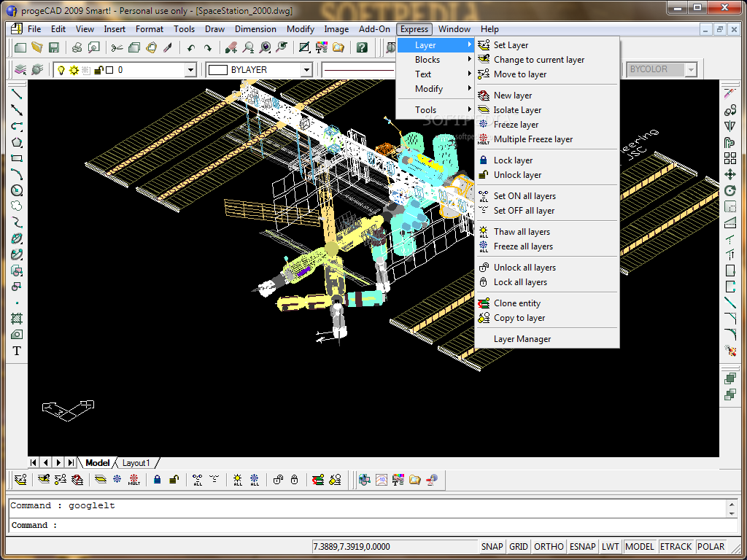Toggle ETRACK in the status bar
This screenshot has height=560, width=747.
pos(676,547)
